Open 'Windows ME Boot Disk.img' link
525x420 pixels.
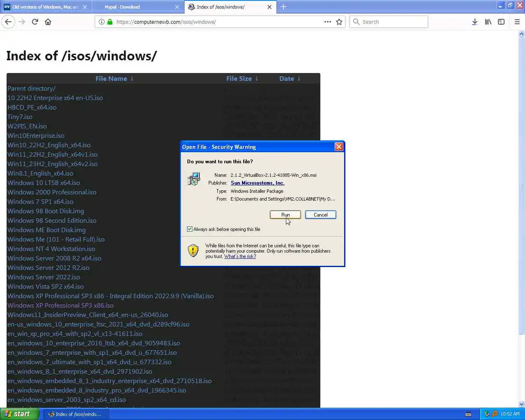coord(46,230)
